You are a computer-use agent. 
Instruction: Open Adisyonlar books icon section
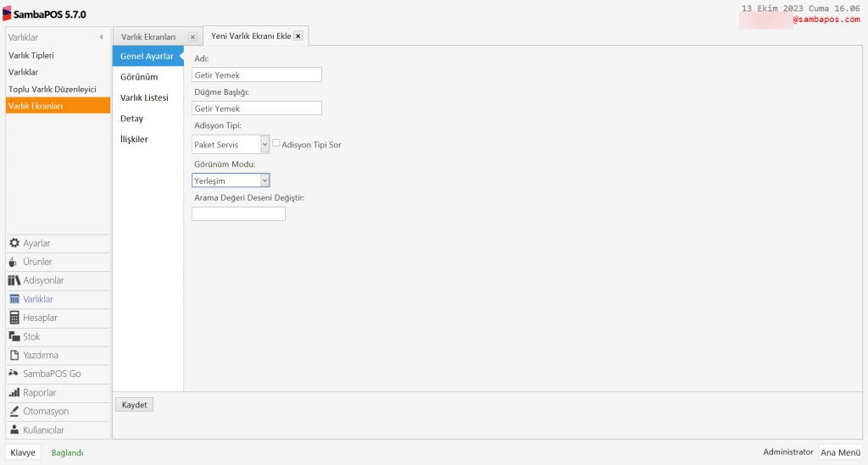(x=14, y=280)
